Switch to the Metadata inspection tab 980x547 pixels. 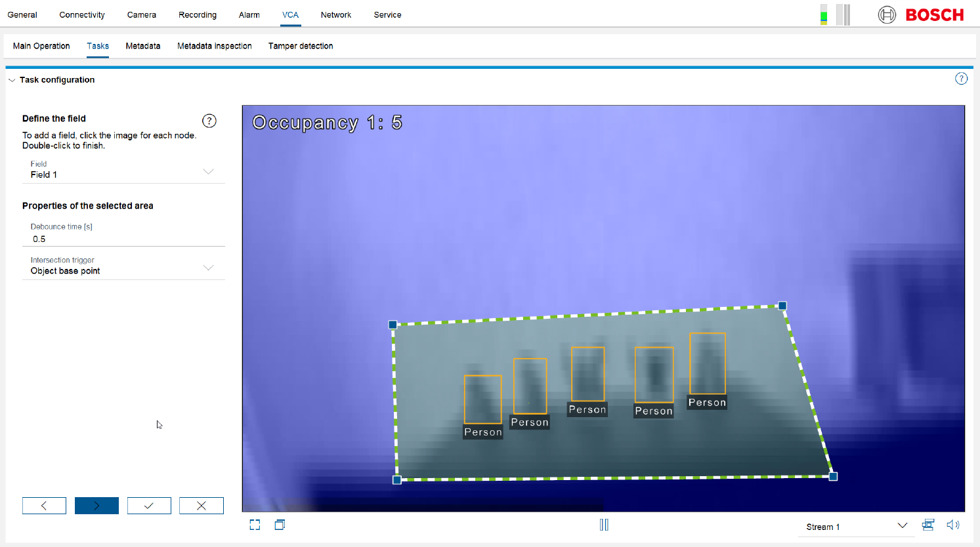(214, 46)
